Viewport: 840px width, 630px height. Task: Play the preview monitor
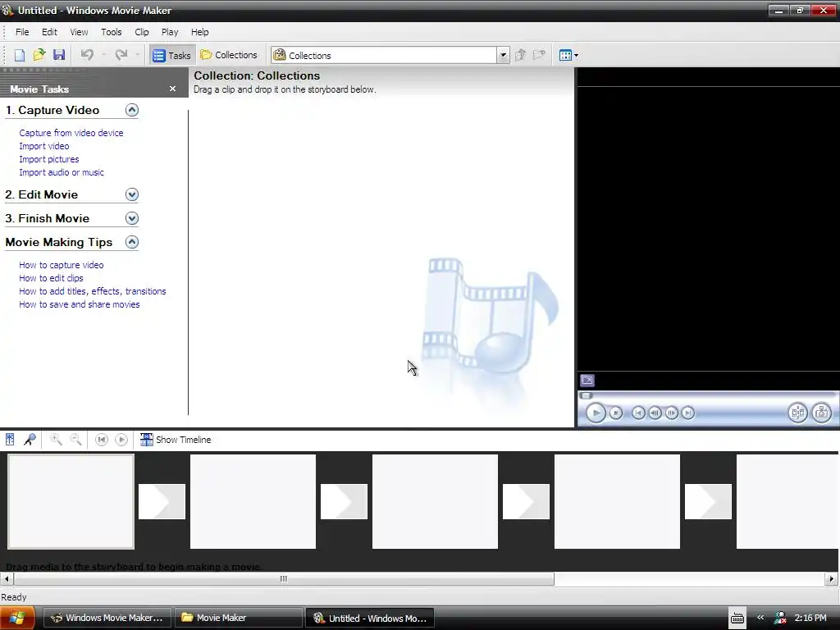click(596, 413)
